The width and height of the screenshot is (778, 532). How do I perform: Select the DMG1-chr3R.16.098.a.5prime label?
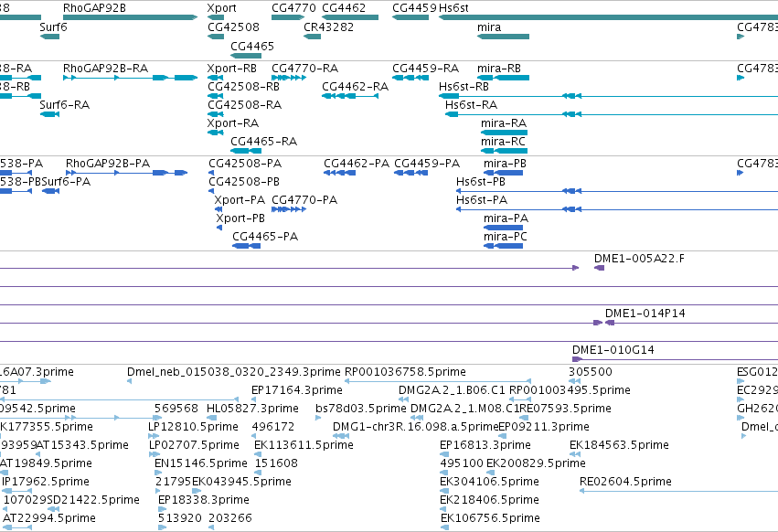point(415,427)
